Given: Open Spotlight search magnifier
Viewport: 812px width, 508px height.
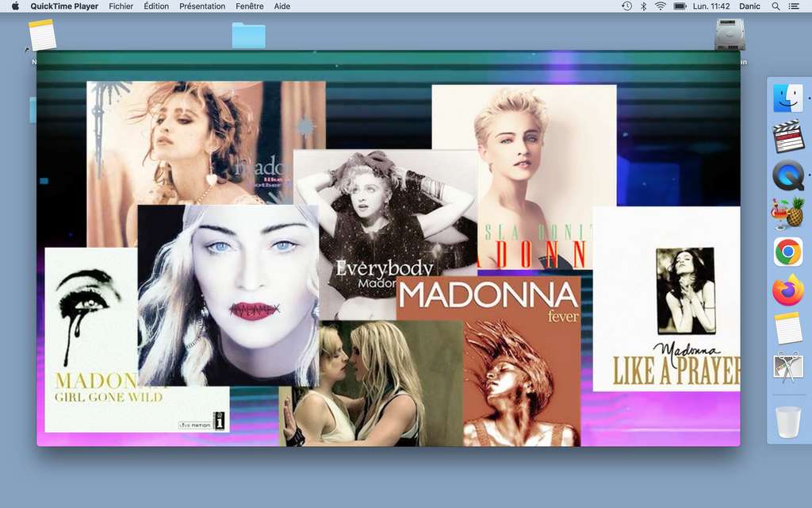Looking at the screenshot, I should coord(776,6).
